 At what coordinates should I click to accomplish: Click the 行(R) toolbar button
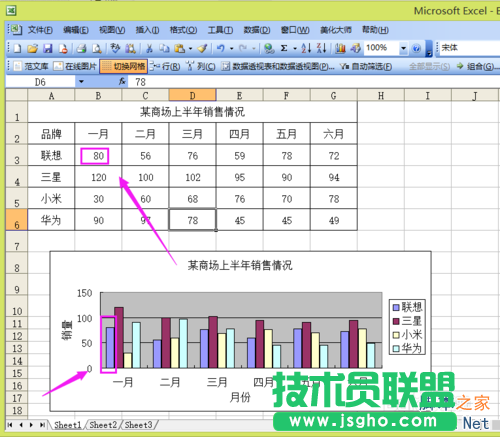(165, 66)
